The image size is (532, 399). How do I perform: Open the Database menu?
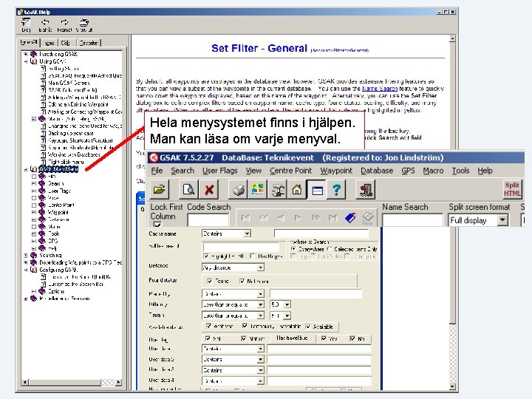pos(377,171)
